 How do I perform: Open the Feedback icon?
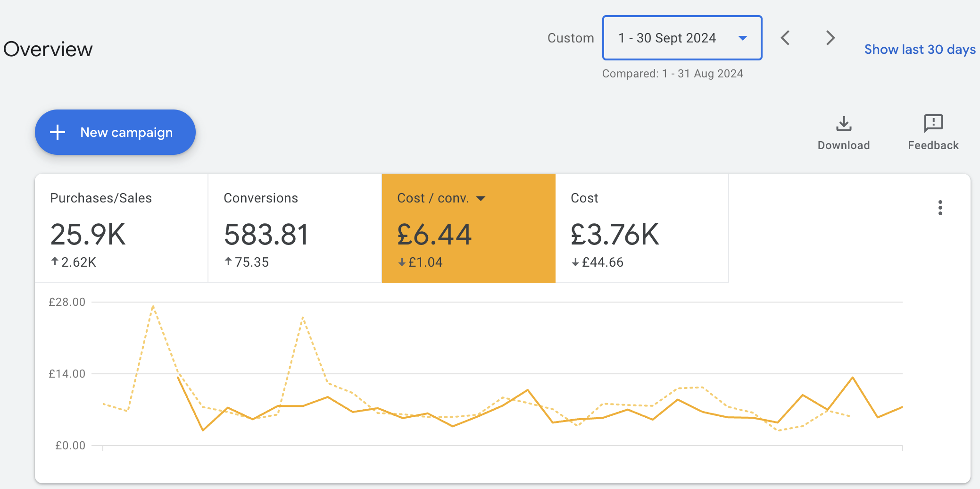coord(933,124)
